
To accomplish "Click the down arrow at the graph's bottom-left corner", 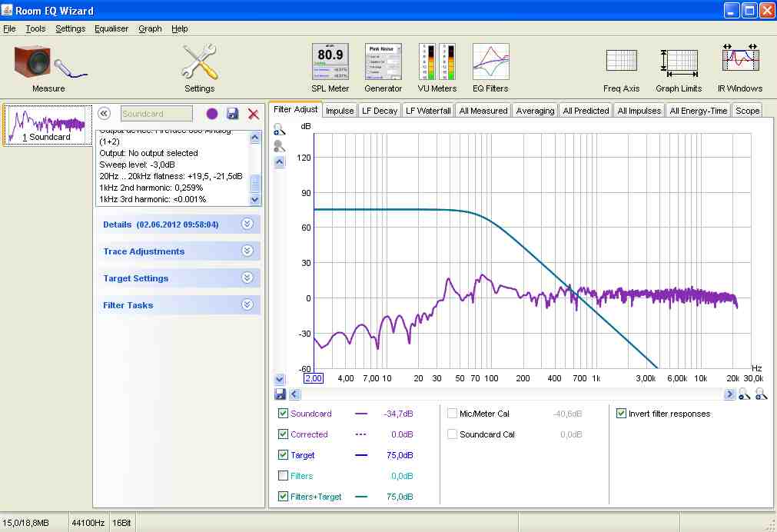I will [x=280, y=379].
